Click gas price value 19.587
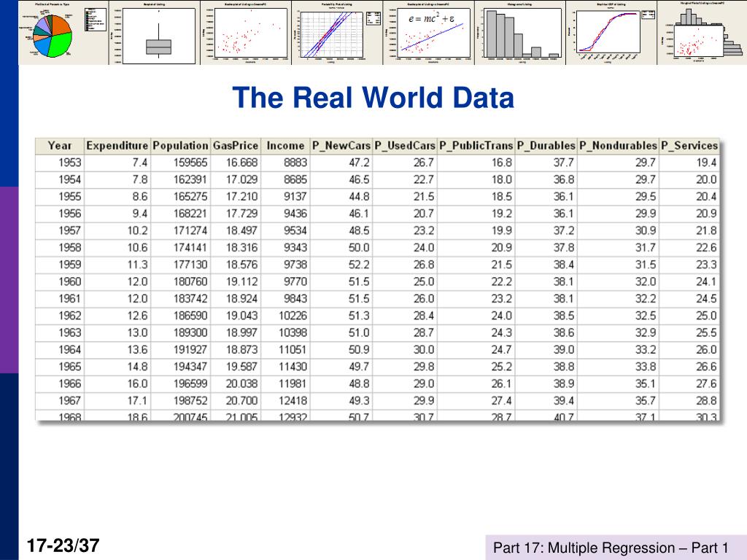Viewport: 747px width, 560px height. [x=241, y=367]
